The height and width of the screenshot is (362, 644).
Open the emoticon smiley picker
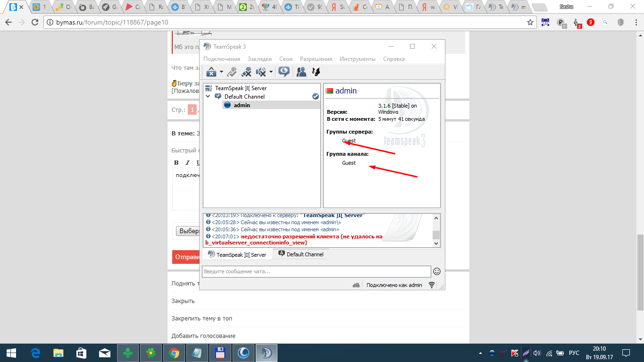(437, 271)
